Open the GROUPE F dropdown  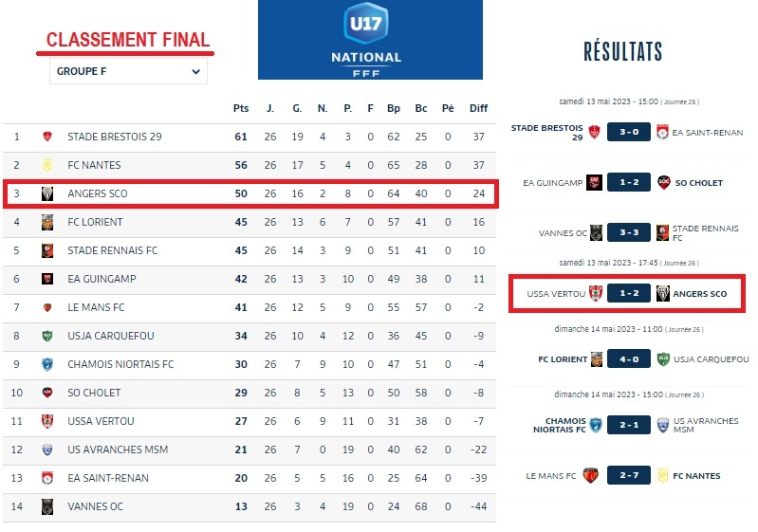point(128,71)
